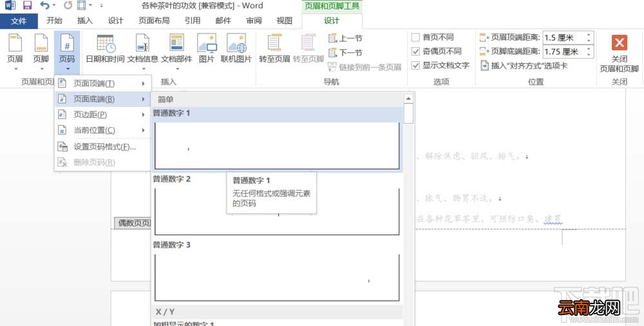The height and width of the screenshot is (326, 644).
Task: Open the touch mode dropdown arrow
Action: tap(90, 6)
